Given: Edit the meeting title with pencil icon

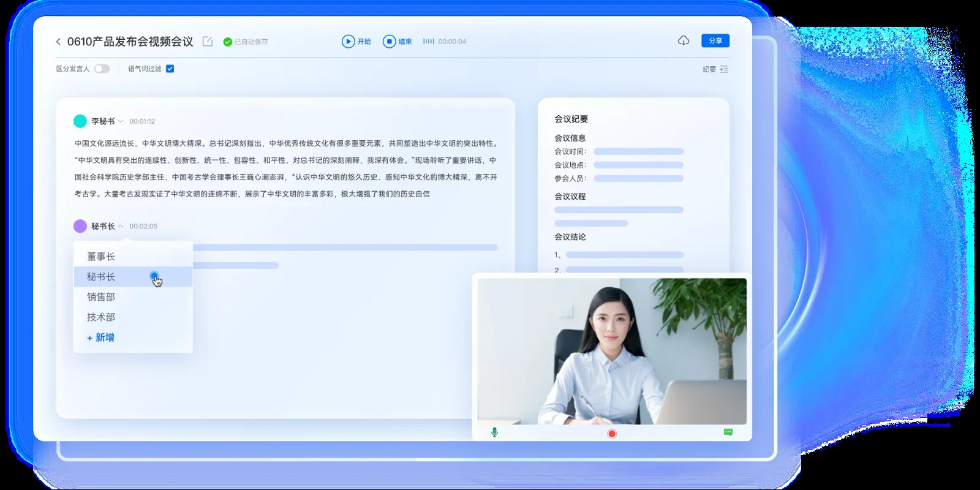Looking at the screenshot, I should point(208,42).
